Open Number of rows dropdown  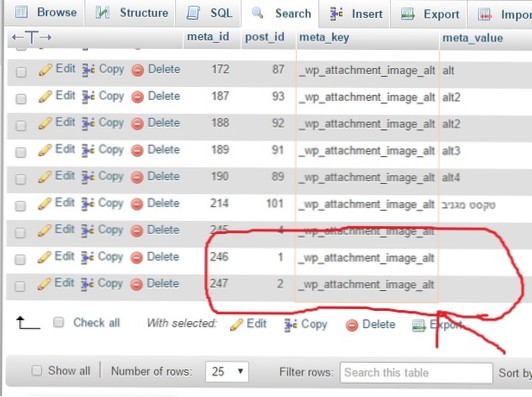click(227, 372)
